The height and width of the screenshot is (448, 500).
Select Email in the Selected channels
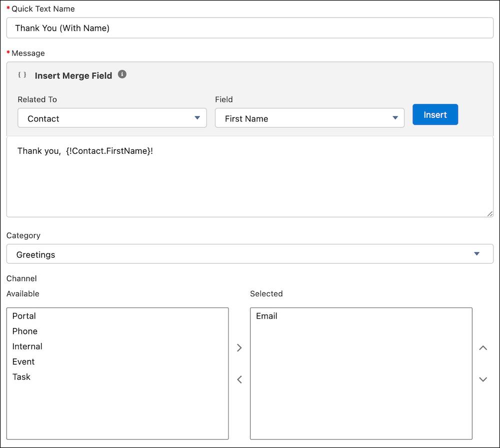361,316
